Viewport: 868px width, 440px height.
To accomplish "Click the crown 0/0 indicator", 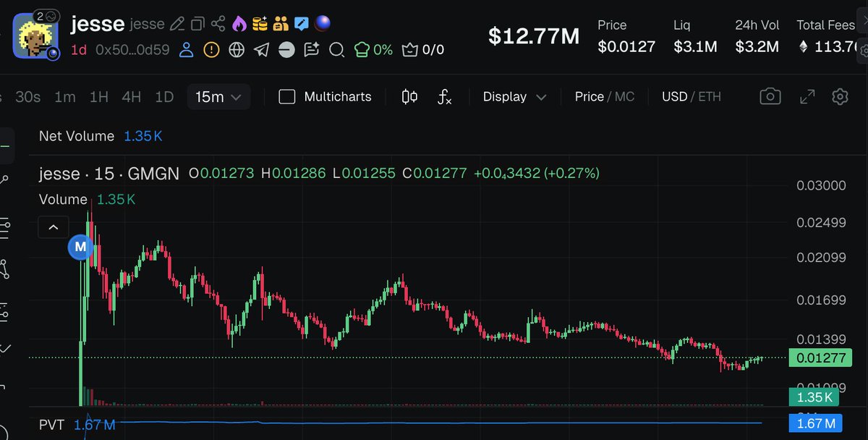I will pyautogui.click(x=423, y=50).
